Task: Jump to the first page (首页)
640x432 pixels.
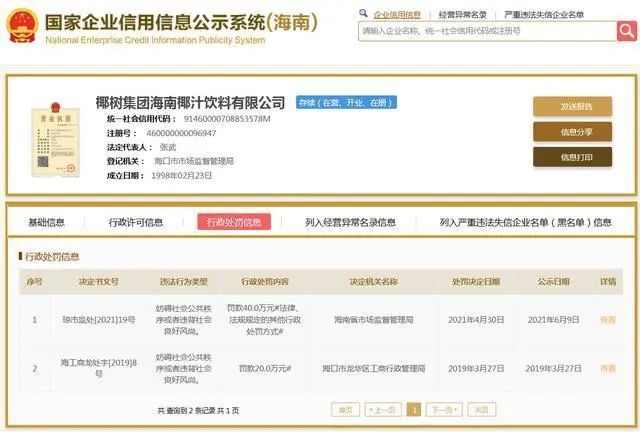Action: click(345, 410)
